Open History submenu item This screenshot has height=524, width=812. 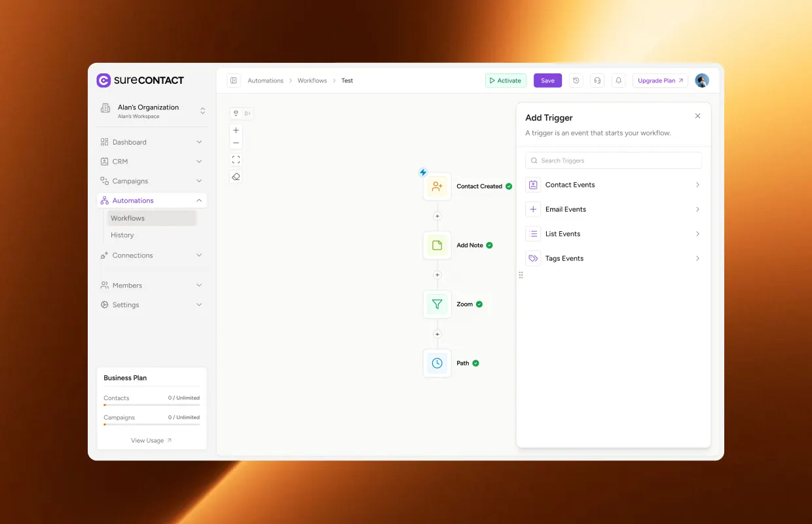[x=152, y=235]
